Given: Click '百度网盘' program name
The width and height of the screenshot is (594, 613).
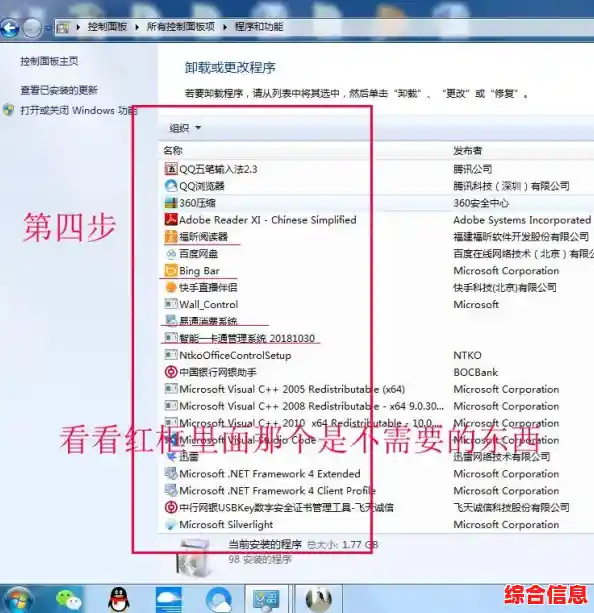Looking at the screenshot, I should (199, 254).
